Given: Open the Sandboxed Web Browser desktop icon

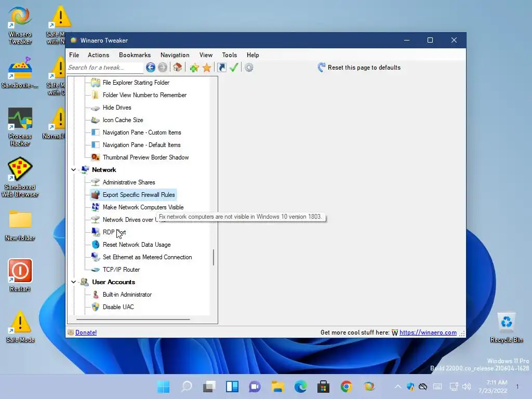Looking at the screenshot, I should point(20,177).
